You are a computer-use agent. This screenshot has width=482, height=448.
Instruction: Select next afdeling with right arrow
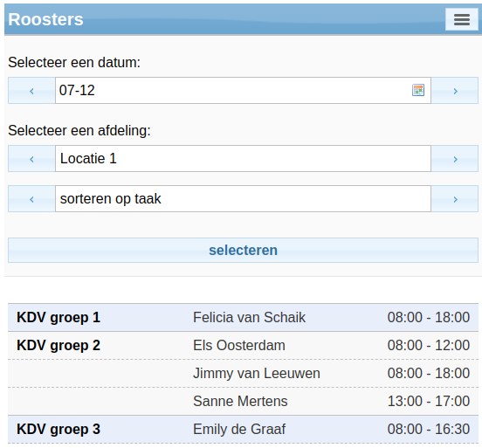click(455, 159)
